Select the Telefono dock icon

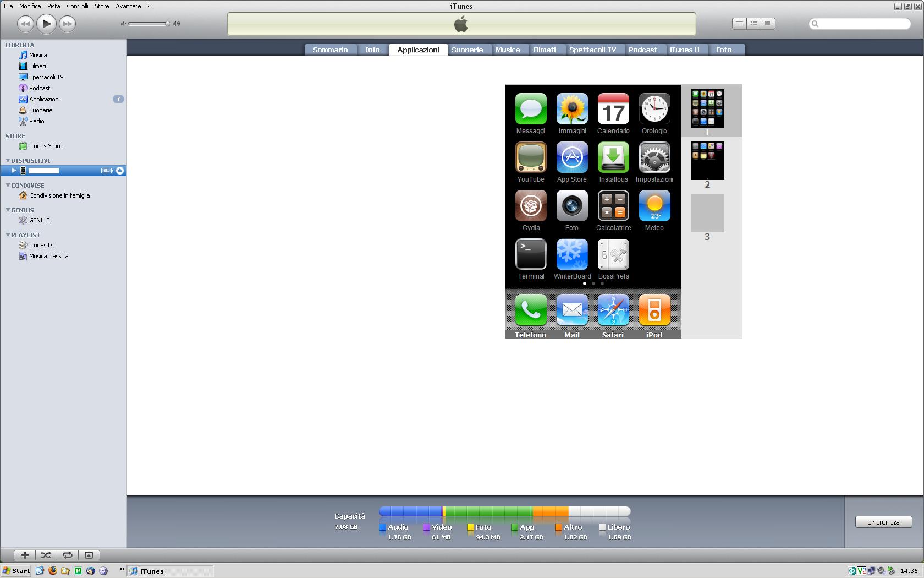pyautogui.click(x=531, y=310)
